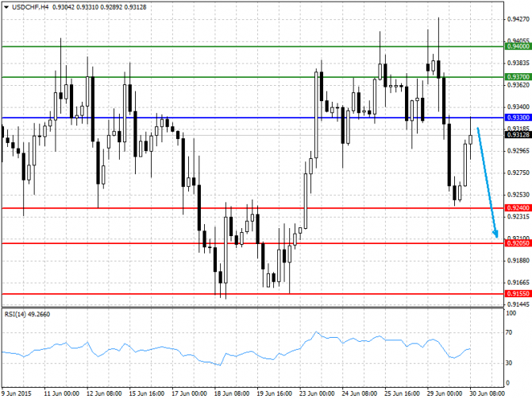Click the 19 Jun 16:00 time label
Screen dimensions: 532x399
(275, 393)
